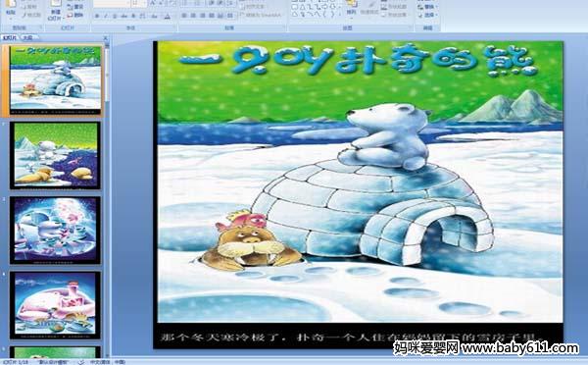Switch to the Outline tab in the pane

[27, 37]
